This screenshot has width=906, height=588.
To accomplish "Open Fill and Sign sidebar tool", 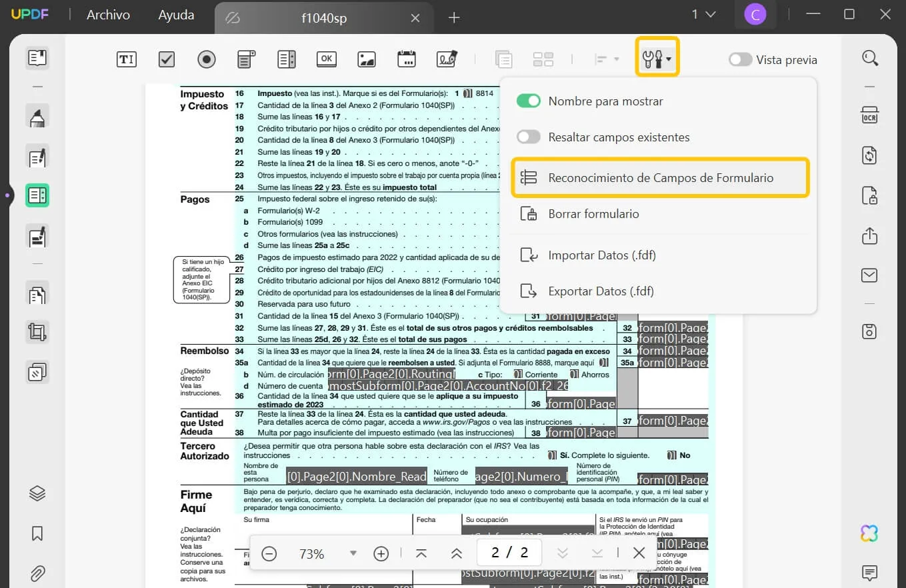I will pyautogui.click(x=37, y=235).
